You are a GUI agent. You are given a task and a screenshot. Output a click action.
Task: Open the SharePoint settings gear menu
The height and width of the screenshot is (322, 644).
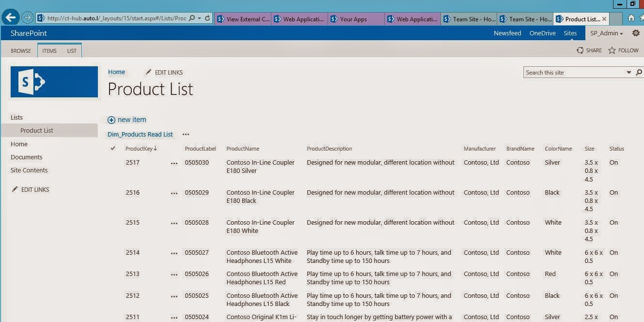pos(636,33)
